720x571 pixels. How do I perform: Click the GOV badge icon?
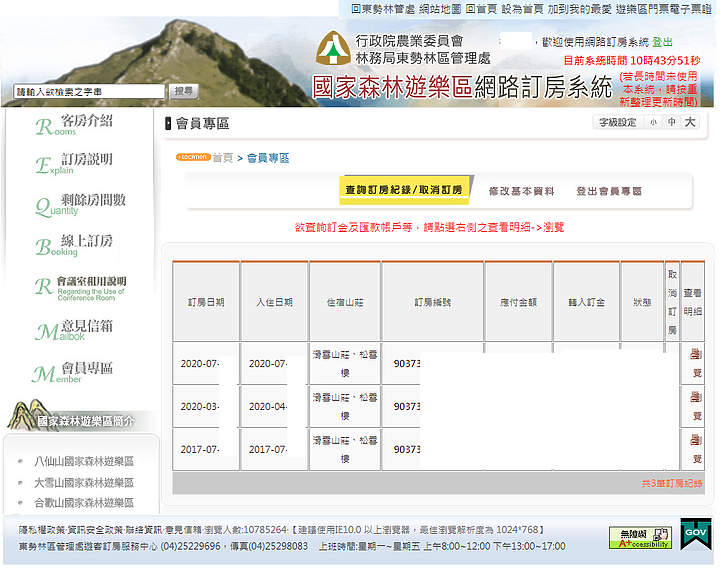696,533
